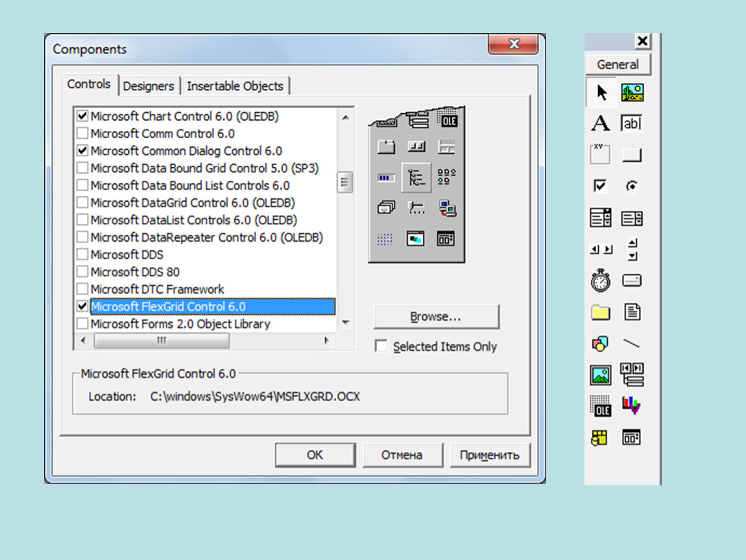Close the Components dialog

pyautogui.click(x=513, y=44)
